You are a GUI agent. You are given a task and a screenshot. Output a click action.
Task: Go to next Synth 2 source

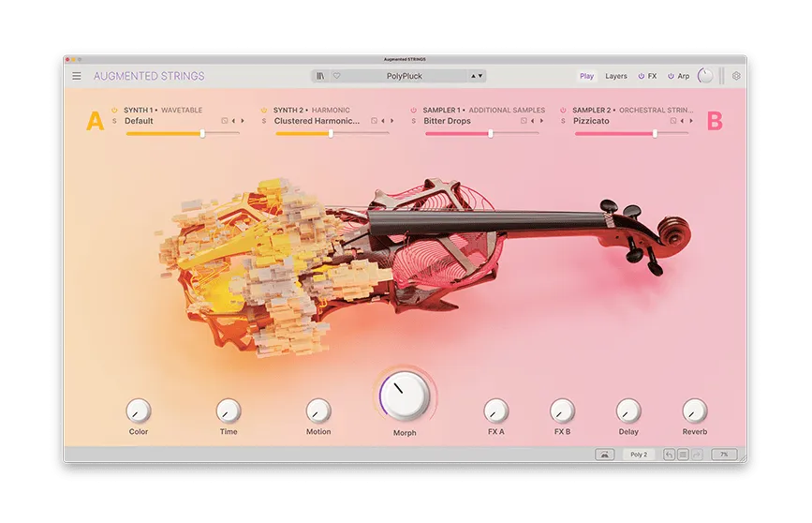tap(392, 121)
